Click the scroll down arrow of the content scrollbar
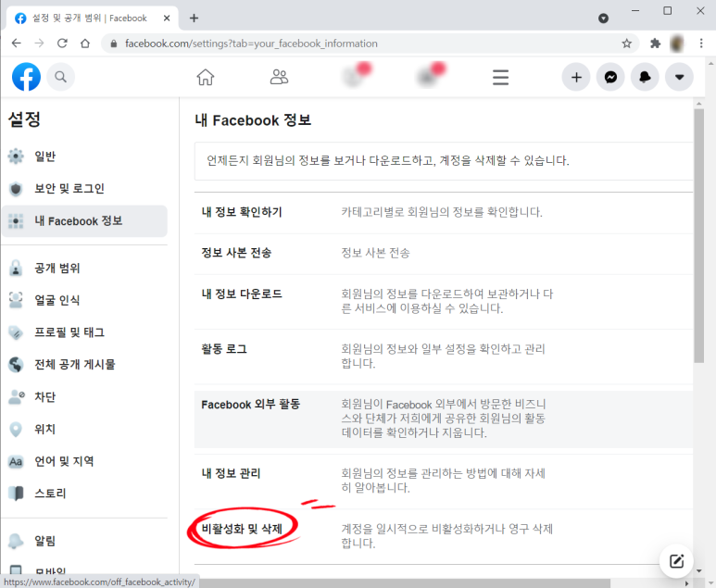This screenshot has height=588, width=716. (x=698, y=570)
